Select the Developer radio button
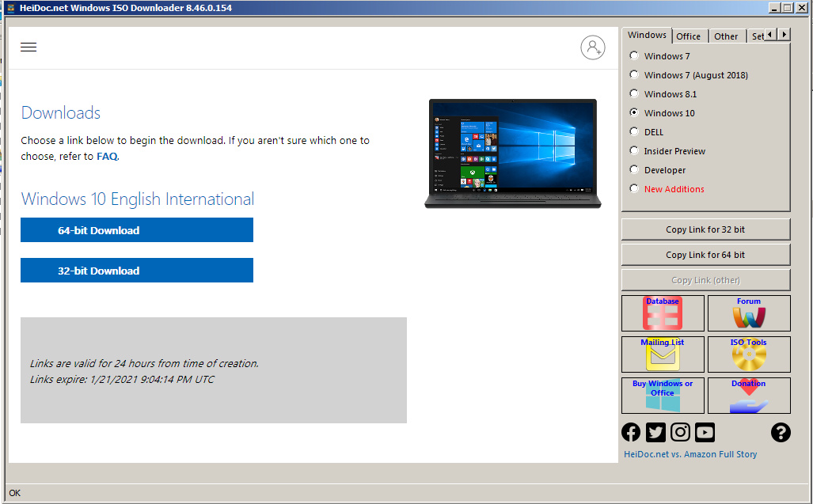 point(633,170)
